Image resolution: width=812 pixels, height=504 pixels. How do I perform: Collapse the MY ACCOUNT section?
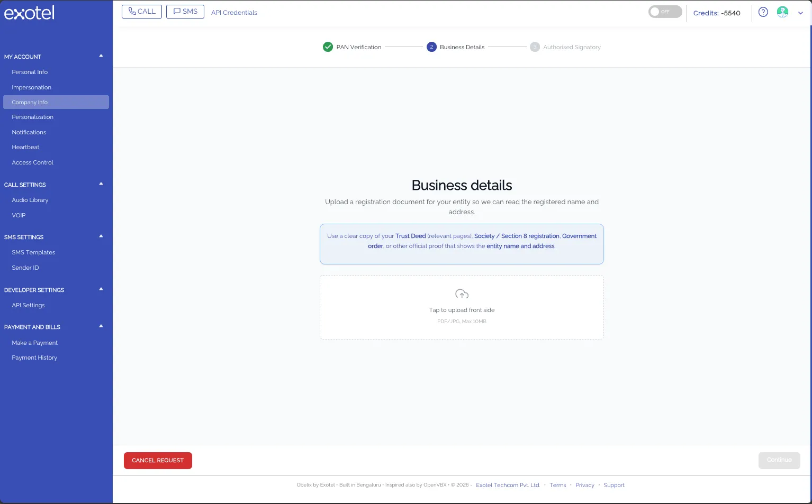[101, 56]
